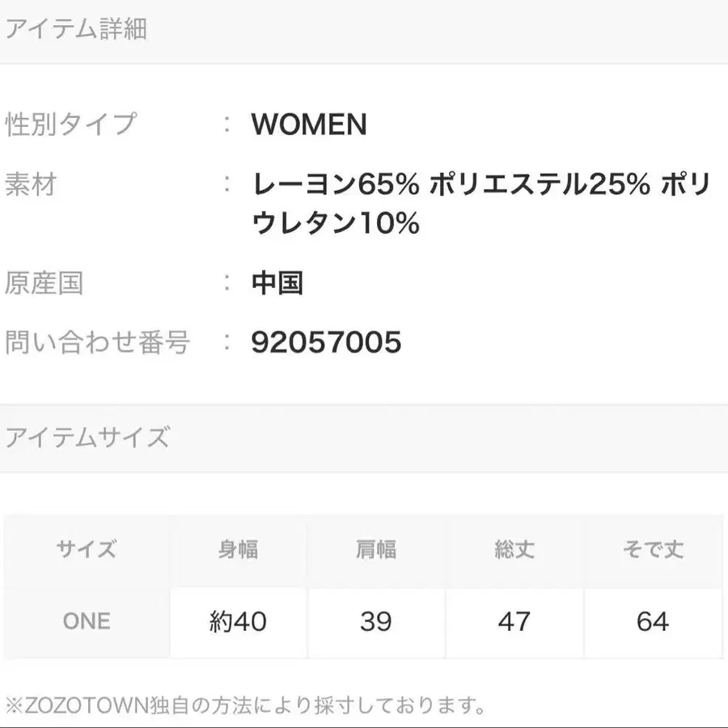Select the 肩幅 column header
Viewport: 728px width, 728px height.
[376, 551]
